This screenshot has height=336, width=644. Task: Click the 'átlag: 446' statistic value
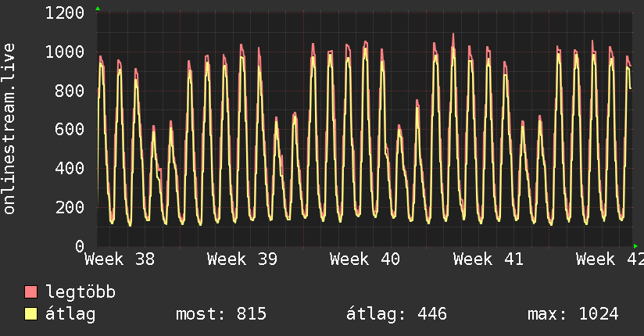(396, 314)
